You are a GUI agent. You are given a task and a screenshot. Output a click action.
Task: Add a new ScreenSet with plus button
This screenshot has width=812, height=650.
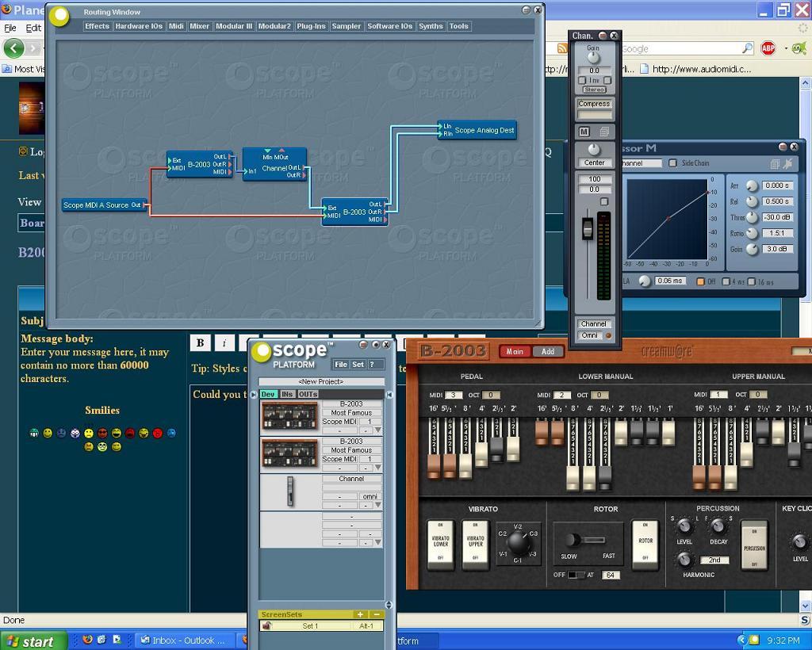pyautogui.click(x=360, y=614)
